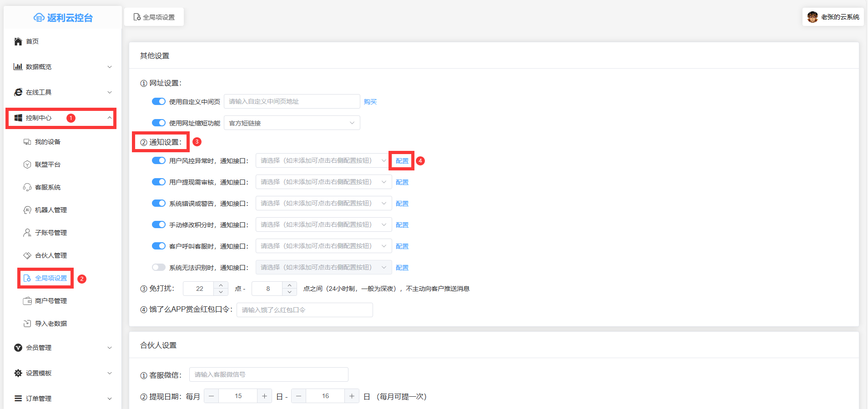Click the browser icon for 在线工具

click(x=18, y=92)
